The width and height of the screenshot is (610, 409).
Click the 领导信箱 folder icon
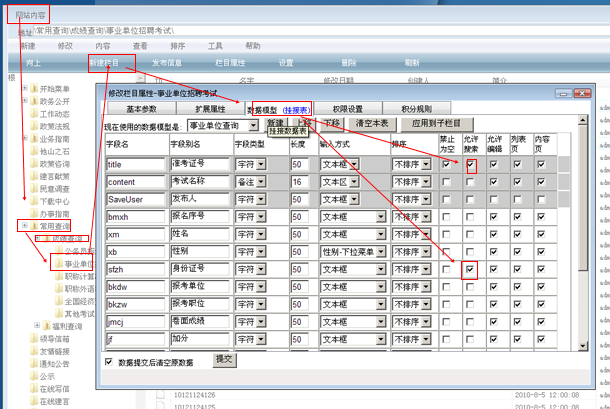pos(34,339)
